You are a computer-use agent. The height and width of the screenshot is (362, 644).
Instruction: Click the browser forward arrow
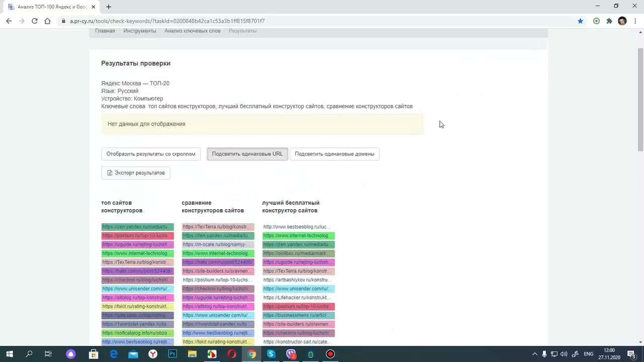tap(22, 21)
